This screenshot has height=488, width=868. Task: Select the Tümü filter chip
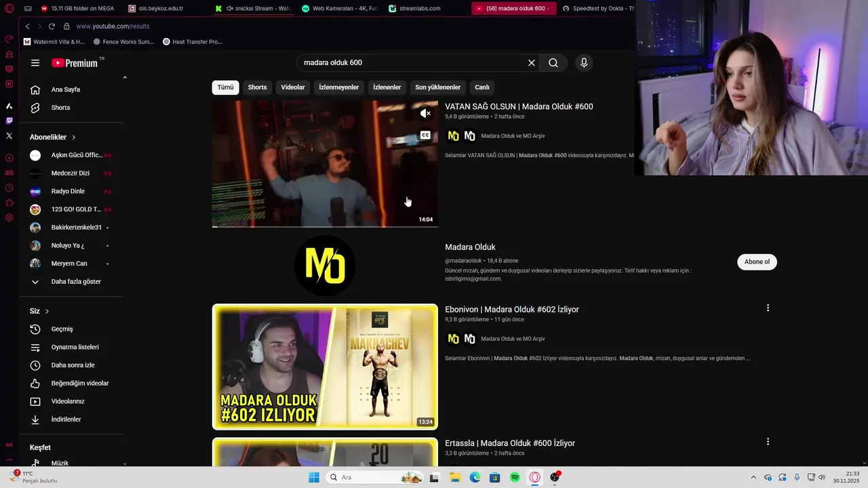[x=225, y=87]
